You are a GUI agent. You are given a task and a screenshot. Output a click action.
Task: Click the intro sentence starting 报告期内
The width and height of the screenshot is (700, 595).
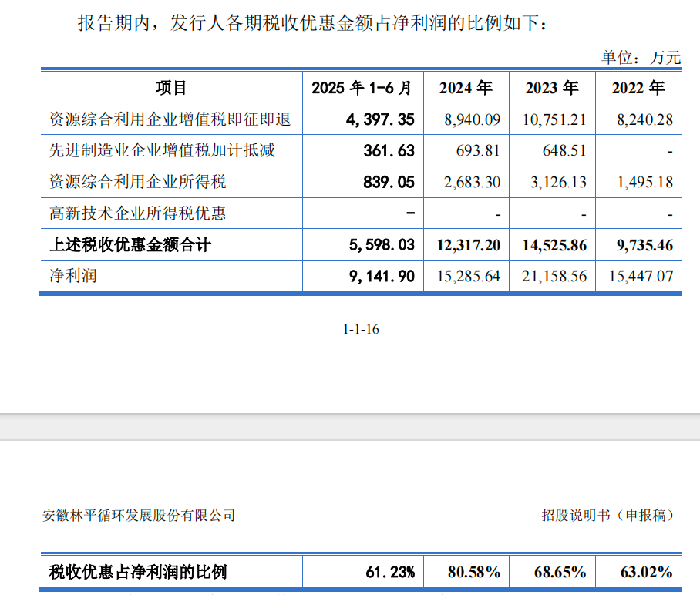[312, 23]
